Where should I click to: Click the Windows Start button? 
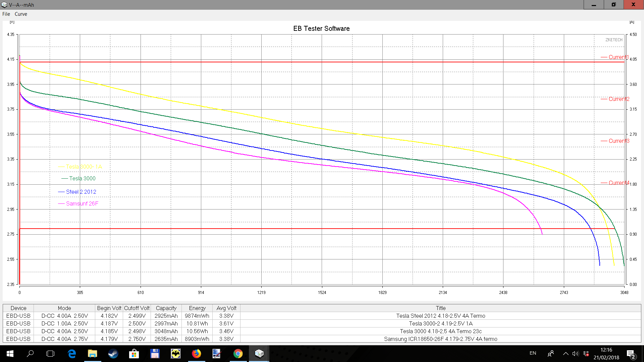10,354
